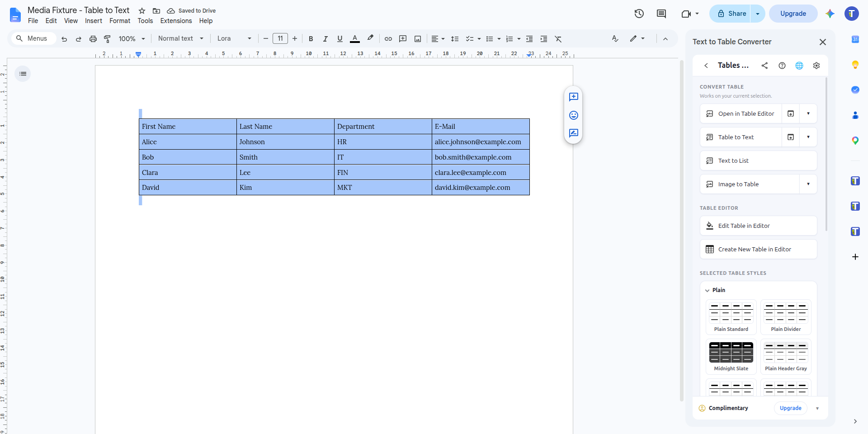Viewport: 868px width, 434px height.
Task: Click the Text to List button
Action: pyautogui.click(x=759, y=160)
